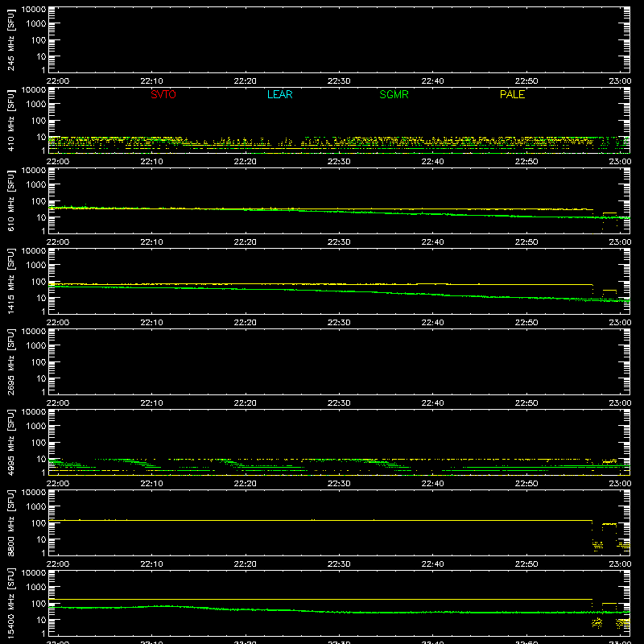Select the 1415 MHz [SFU] axis title
The image size is (644, 644).
10,281
